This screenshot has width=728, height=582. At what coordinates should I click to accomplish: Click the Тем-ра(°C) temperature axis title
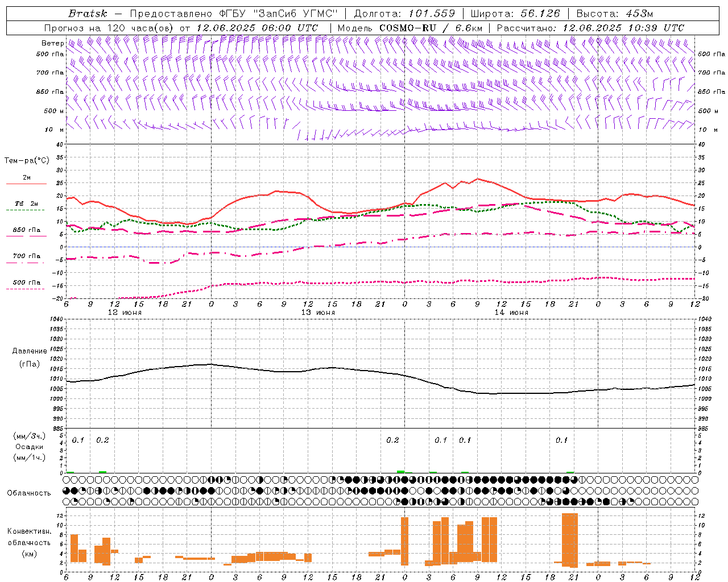pyautogui.click(x=27, y=161)
